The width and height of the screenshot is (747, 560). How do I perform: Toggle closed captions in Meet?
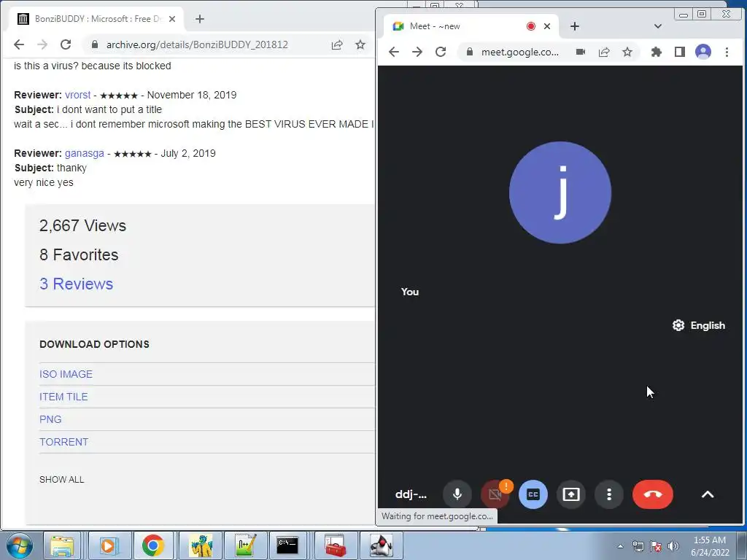pyautogui.click(x=533, y=494)
